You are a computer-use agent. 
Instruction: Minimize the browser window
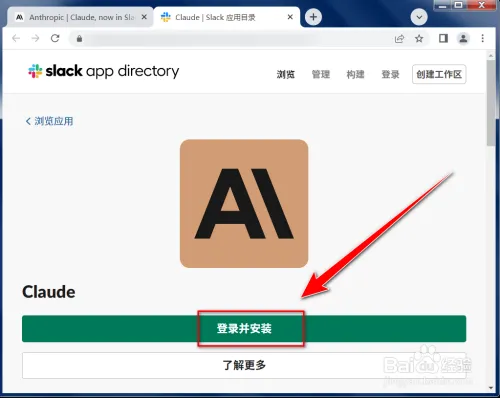coord(442,6)
